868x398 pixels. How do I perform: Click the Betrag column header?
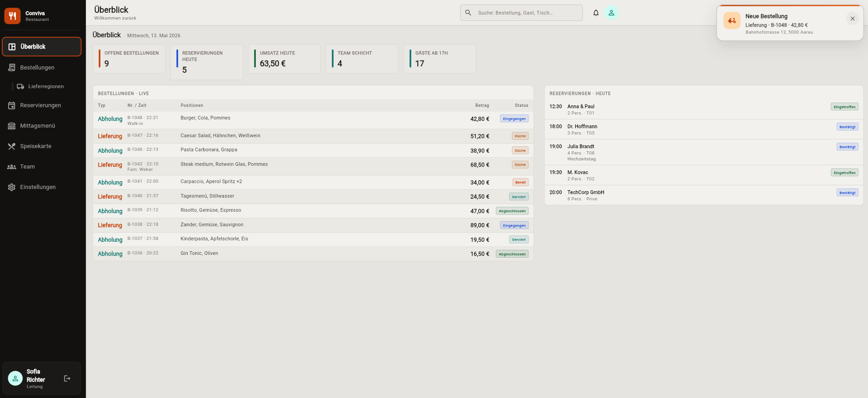[x=482, y=105]
